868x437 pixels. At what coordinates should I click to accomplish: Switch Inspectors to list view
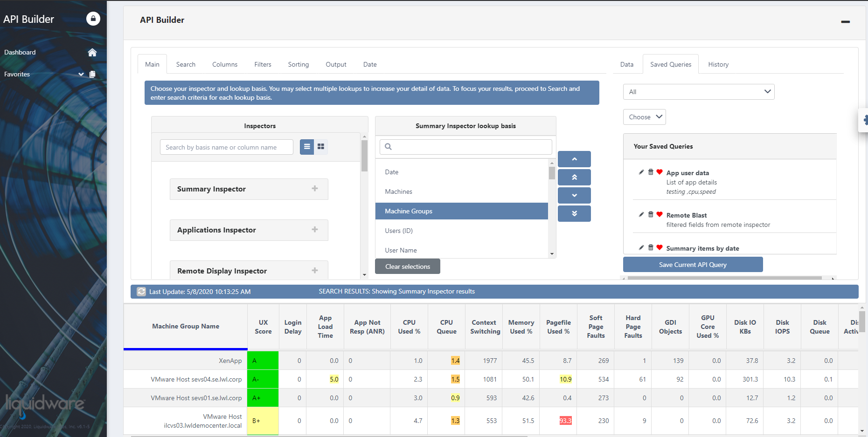pyautogui.click(x=307, y=147)
